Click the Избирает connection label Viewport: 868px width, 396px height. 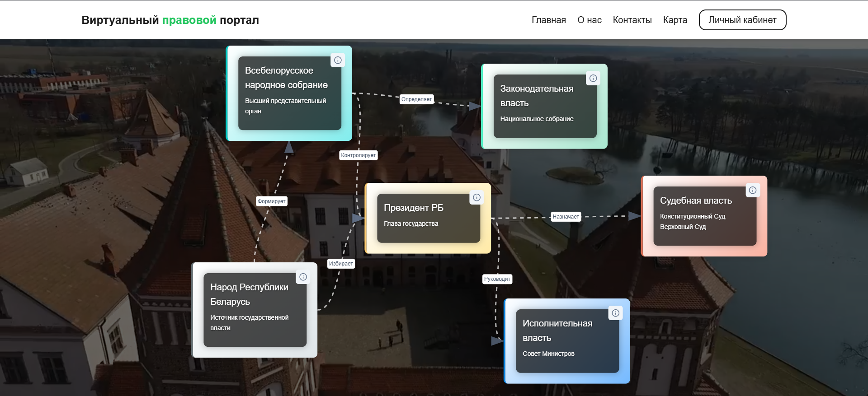pos(341,264)
